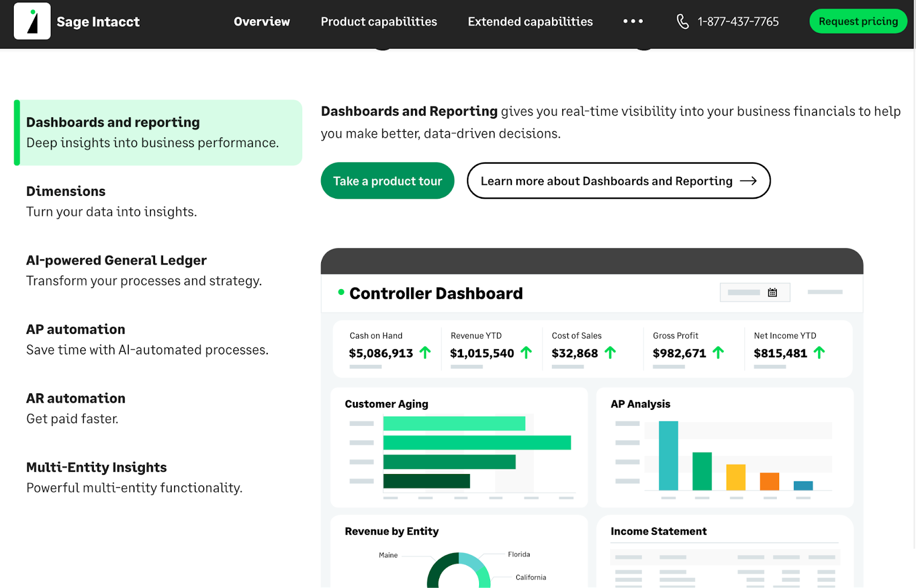
Task: Open Product capabilities in the navigation
Action: [378, 22]
